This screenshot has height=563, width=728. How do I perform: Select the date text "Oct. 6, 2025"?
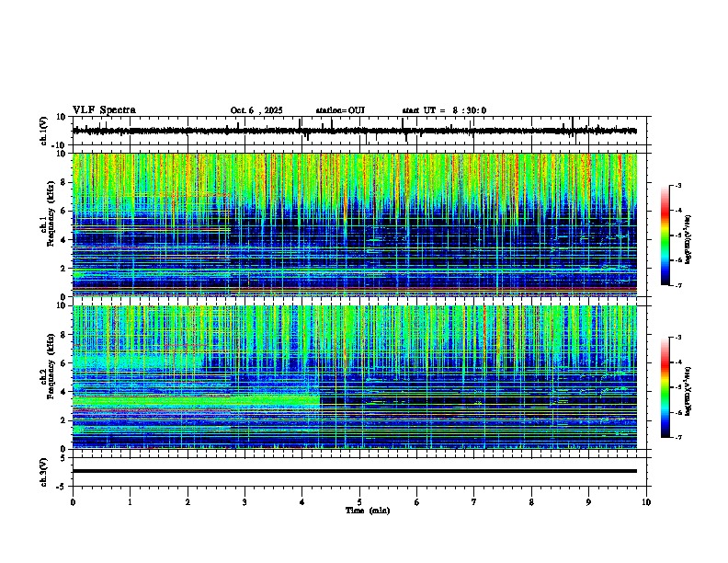[x=256, y=110]
